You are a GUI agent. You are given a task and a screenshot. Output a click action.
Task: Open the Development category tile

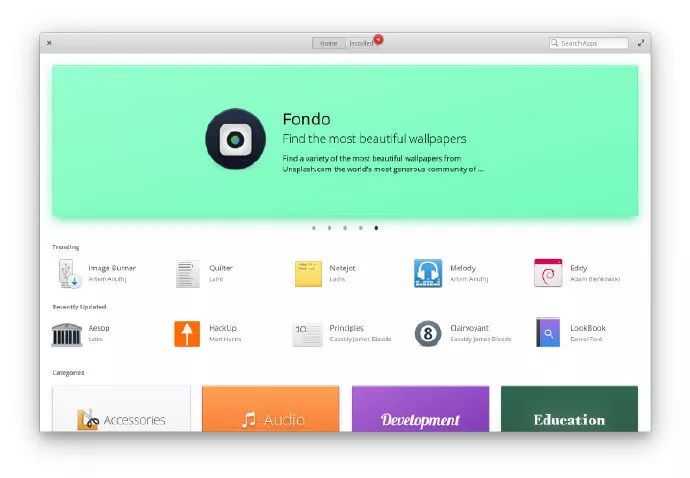point(420,409)
